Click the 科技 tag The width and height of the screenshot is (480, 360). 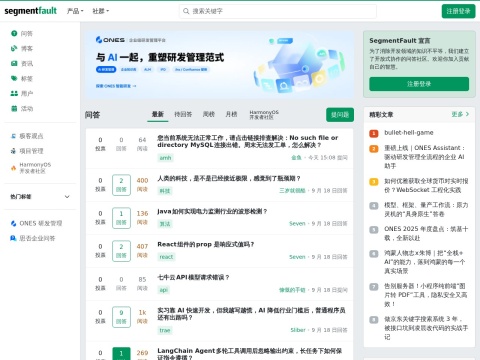click(x=165, y=191)
